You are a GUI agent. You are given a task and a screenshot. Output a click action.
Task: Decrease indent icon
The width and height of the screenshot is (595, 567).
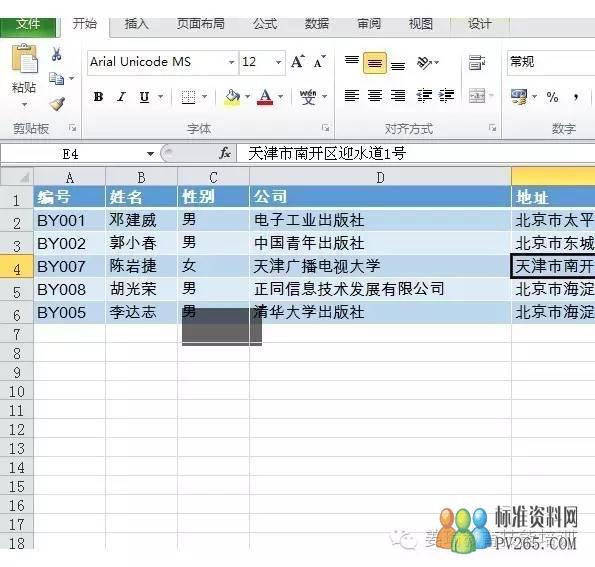point(424,96)
